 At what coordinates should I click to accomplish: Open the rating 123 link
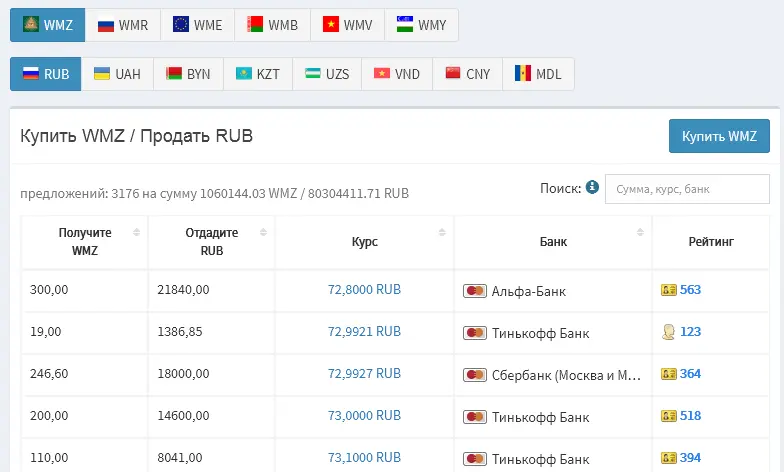coord(690,332)
